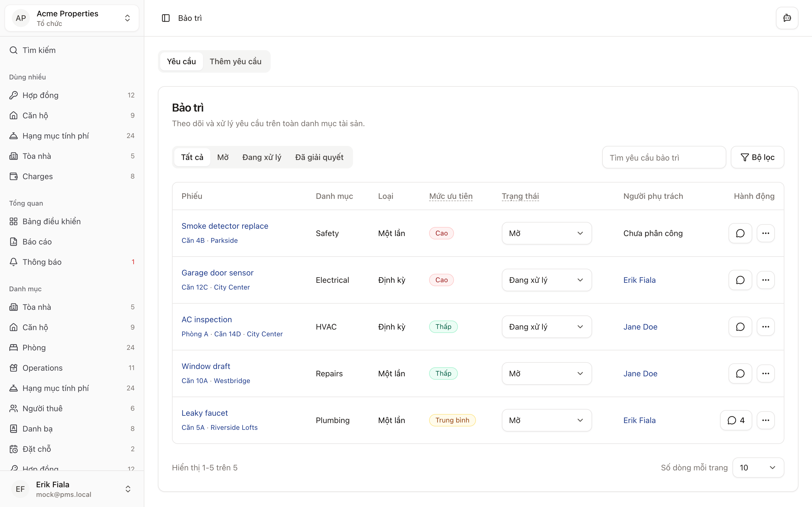Open Leaky faucet comments showing 4
The image size is (812, 507).
[x=736, y=420]
